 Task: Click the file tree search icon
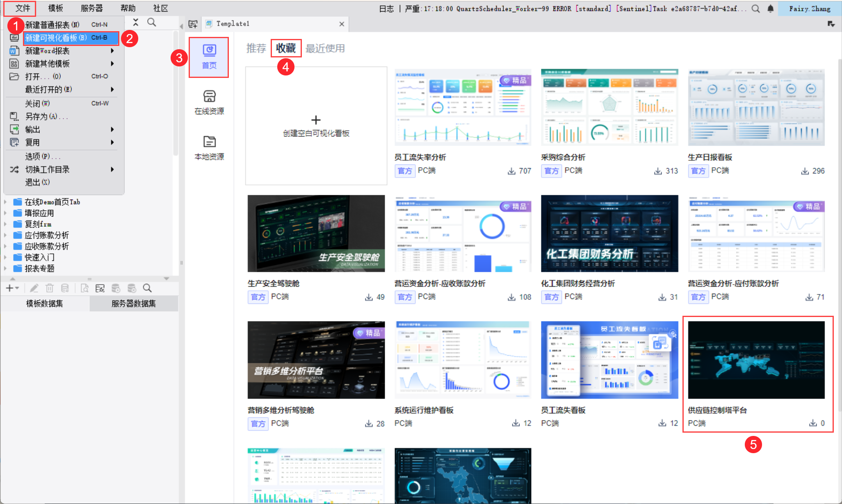(152, 23)
